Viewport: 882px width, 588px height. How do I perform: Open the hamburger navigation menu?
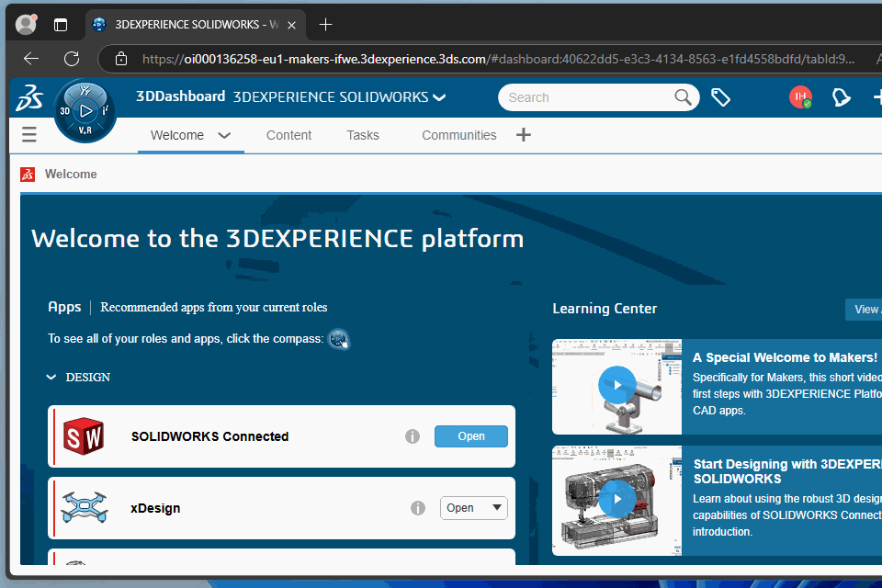(29, 135)
